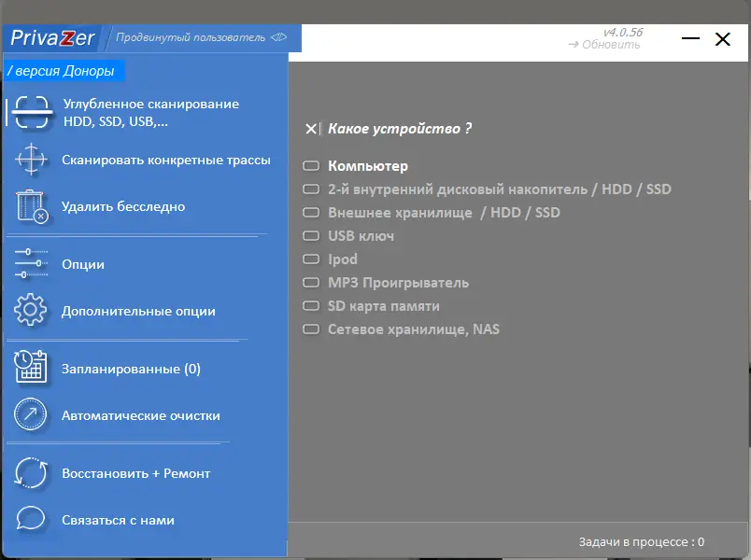Click the sliders Options icon
The height and width of the screenshot is (560, 751).
tap(31, 264)
